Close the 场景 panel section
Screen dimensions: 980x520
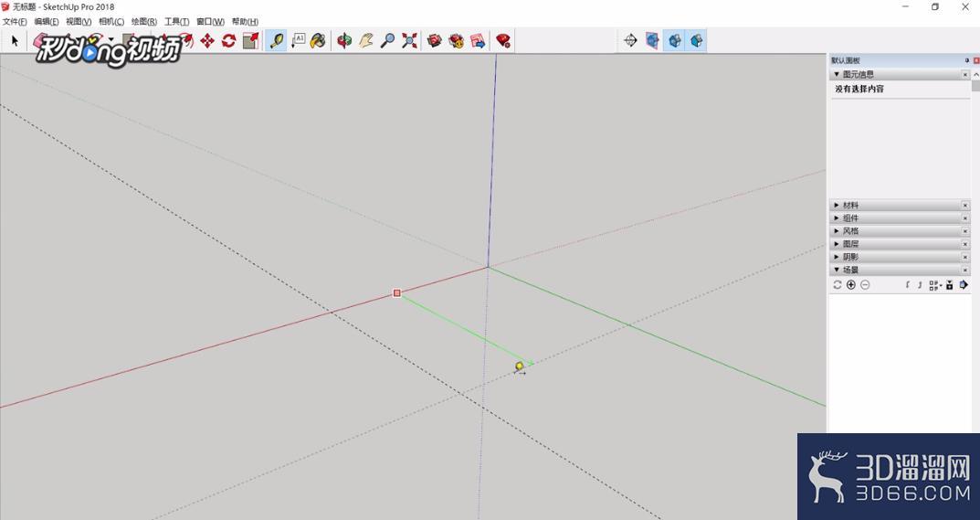965,270
